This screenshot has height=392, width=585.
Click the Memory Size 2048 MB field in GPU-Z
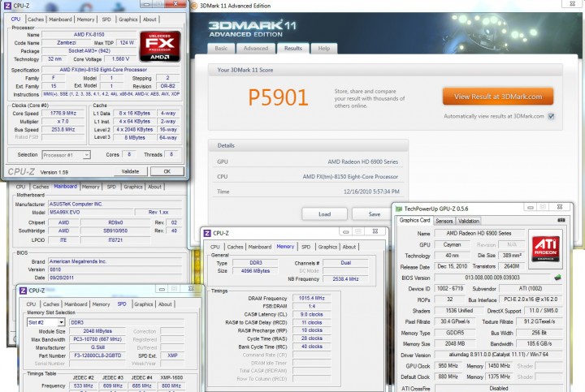[x=455, y=344]
